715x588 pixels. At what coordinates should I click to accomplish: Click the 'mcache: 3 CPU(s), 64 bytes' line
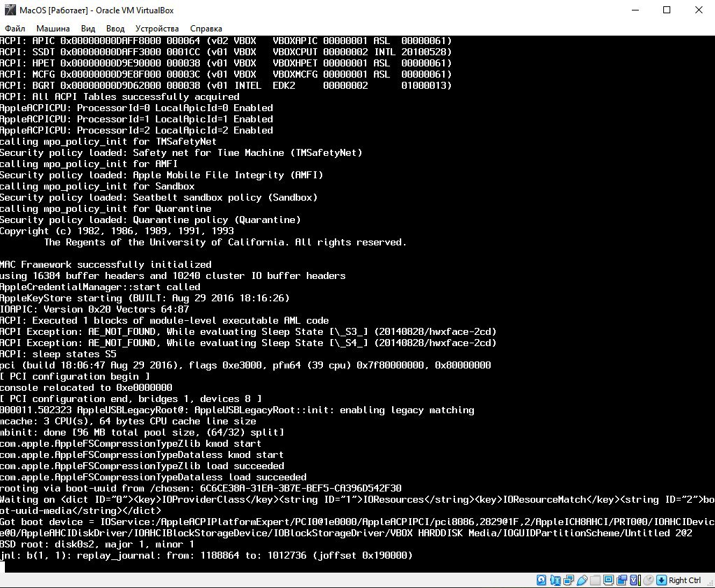[x=128, y=421]
